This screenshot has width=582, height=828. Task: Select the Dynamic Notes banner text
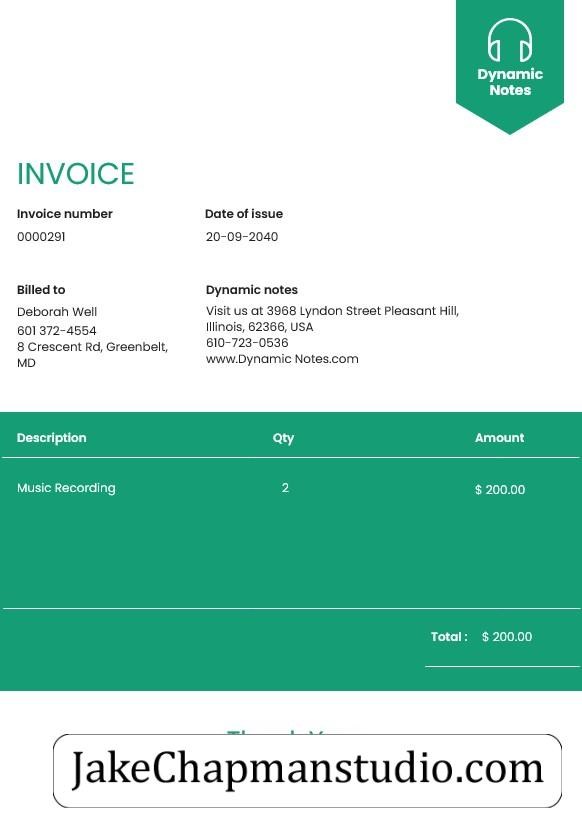510,82
